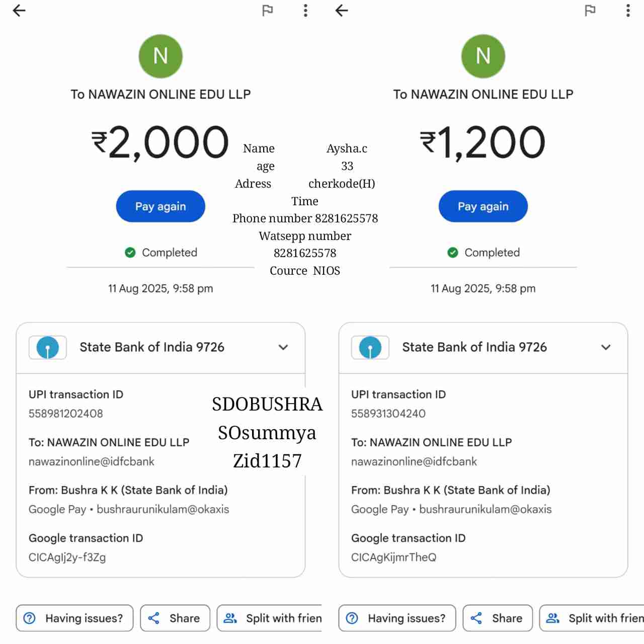The height and width of the screenshot is (644, 644).
Task: Click the SBI bank logo on right card
Action: click(370, 347)
